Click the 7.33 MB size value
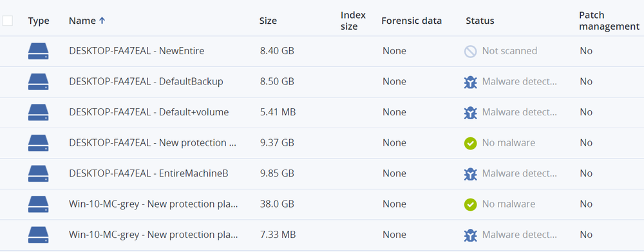644x252 pixels. [278, 235]
